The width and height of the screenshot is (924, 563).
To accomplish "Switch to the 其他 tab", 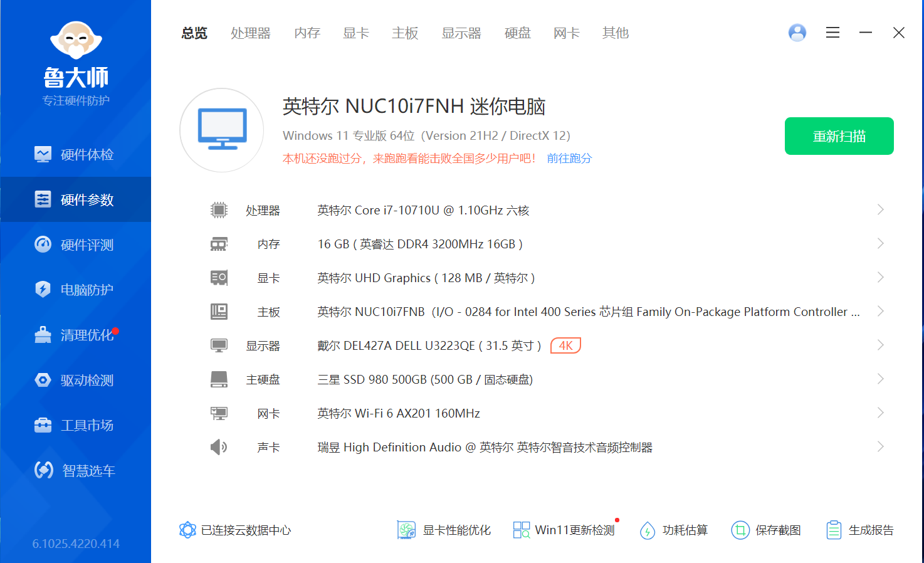I will coord(616,33).
